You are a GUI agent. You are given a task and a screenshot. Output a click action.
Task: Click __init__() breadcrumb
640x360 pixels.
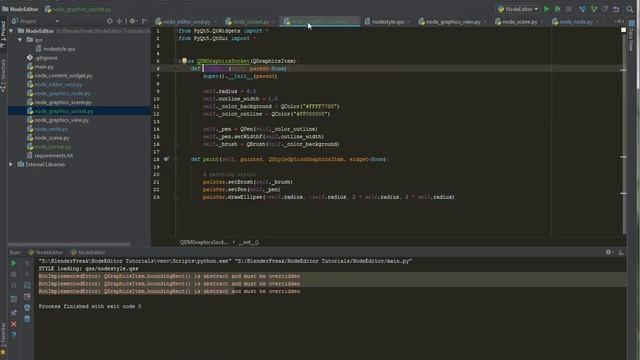249,242
